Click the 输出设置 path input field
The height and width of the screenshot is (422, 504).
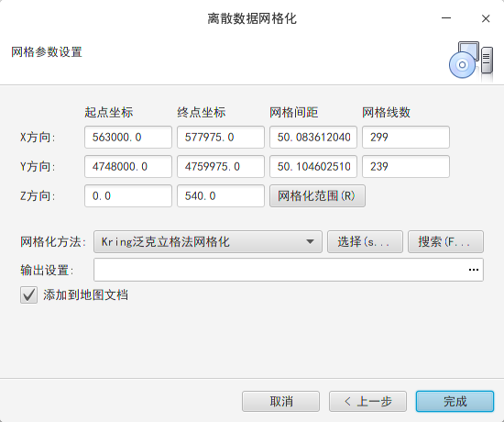[x=279, y=270]
